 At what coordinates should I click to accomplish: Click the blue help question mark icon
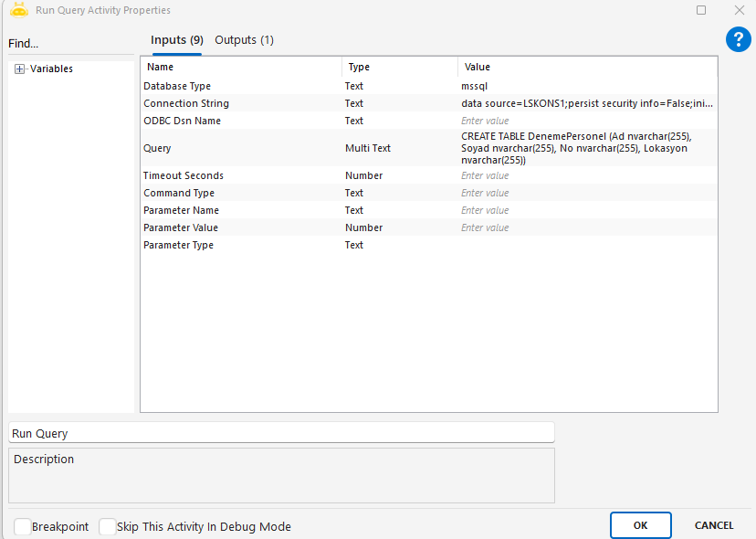point(738,39)
